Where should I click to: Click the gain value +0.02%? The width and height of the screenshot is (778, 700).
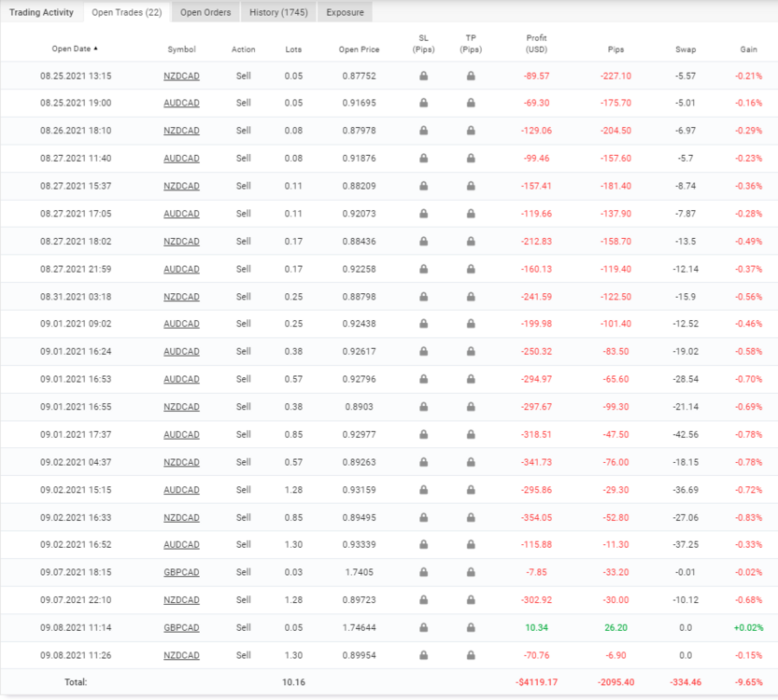click(x=748, y=627)
